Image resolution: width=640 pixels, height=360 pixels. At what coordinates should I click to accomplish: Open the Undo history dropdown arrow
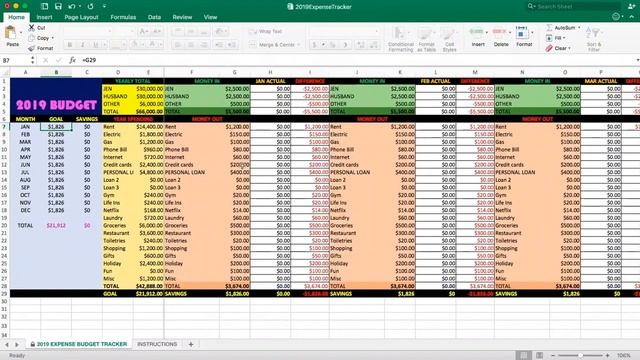[79, 6]
